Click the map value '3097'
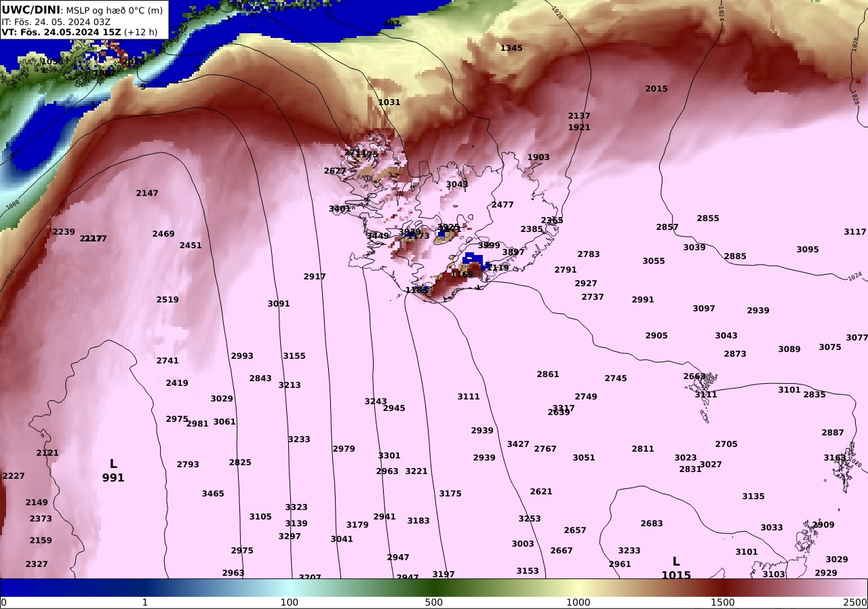Screen dimensions: 868x609 [704, 309]
